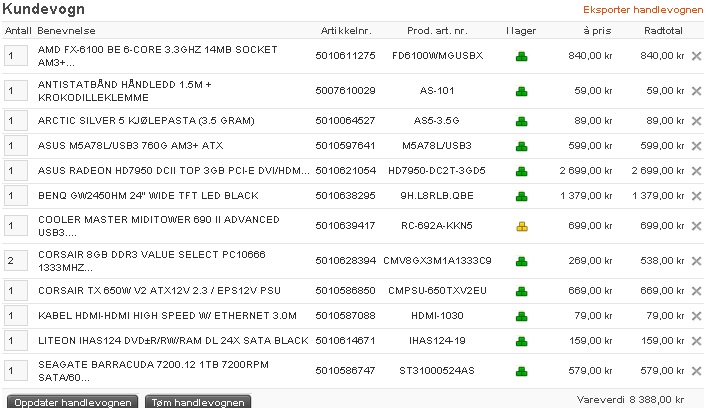
Task: Click stock status icon for Antistatbånd
Action: coord(521,91)
